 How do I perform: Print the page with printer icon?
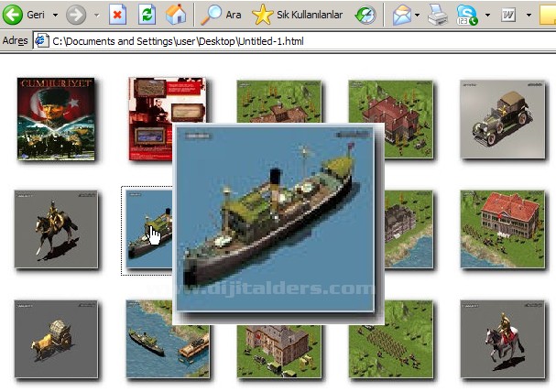(x=438, y=15)
